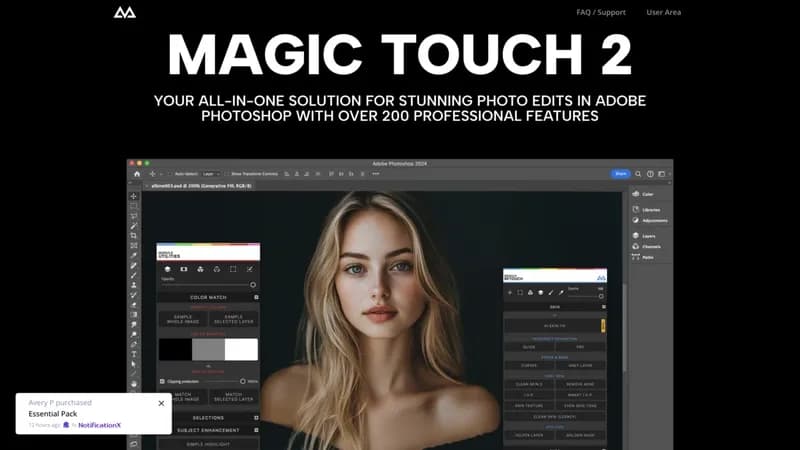Click Match Selected Layer button

(234, 396)
